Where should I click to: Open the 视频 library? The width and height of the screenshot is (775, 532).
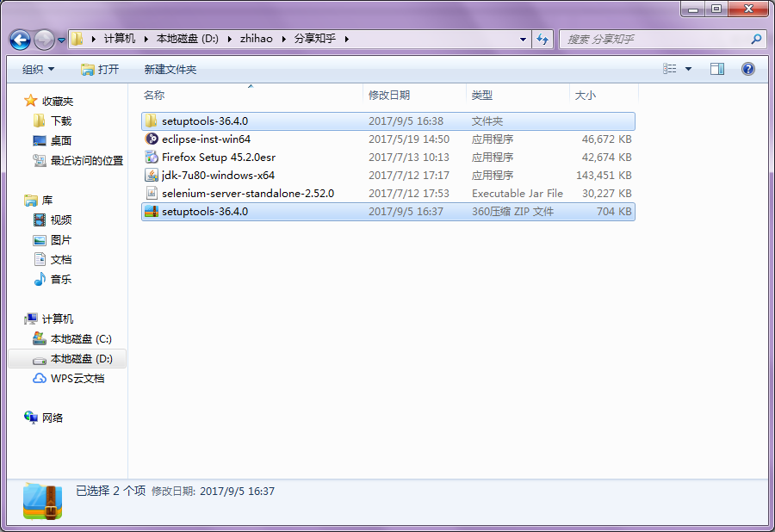pyautogui.click(x=61, y=220)
